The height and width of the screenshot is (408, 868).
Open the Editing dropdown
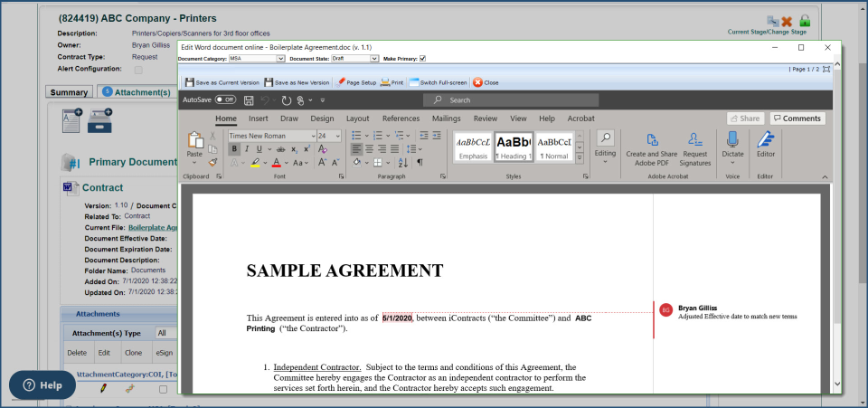pyautogui.click(x=605, y=147)
